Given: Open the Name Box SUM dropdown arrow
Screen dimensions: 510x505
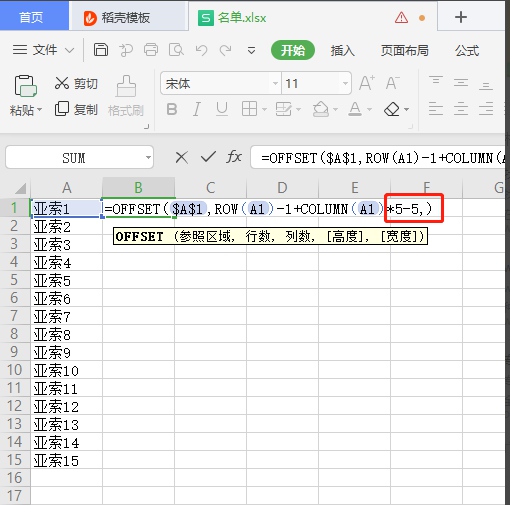Looking at the screenshot, I should tap(148, 157).
